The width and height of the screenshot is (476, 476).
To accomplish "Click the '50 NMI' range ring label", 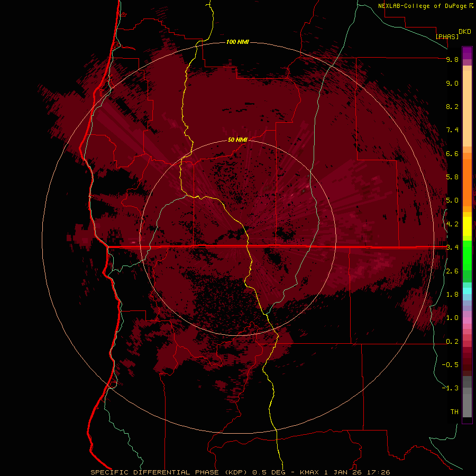I will tap(237, 140).
